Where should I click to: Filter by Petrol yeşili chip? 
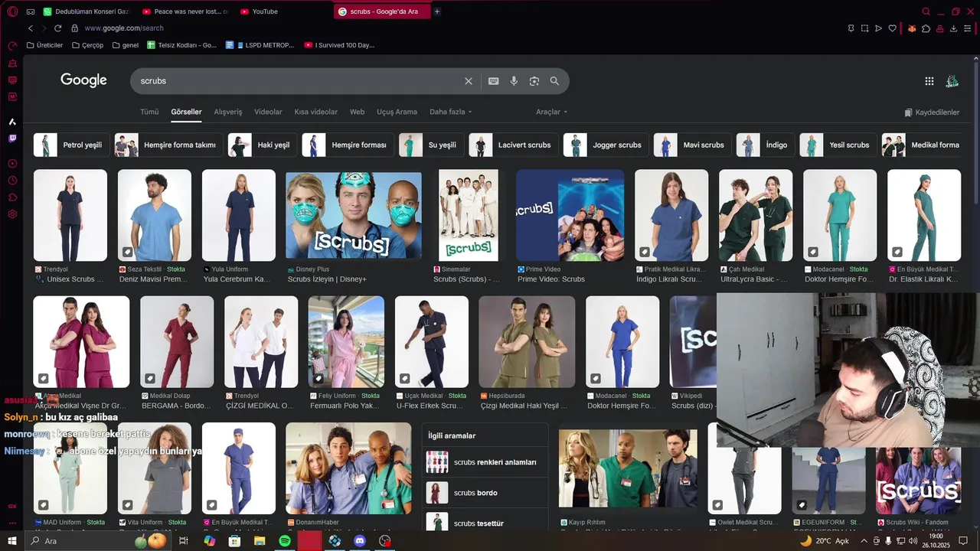[x=71, y=145]
